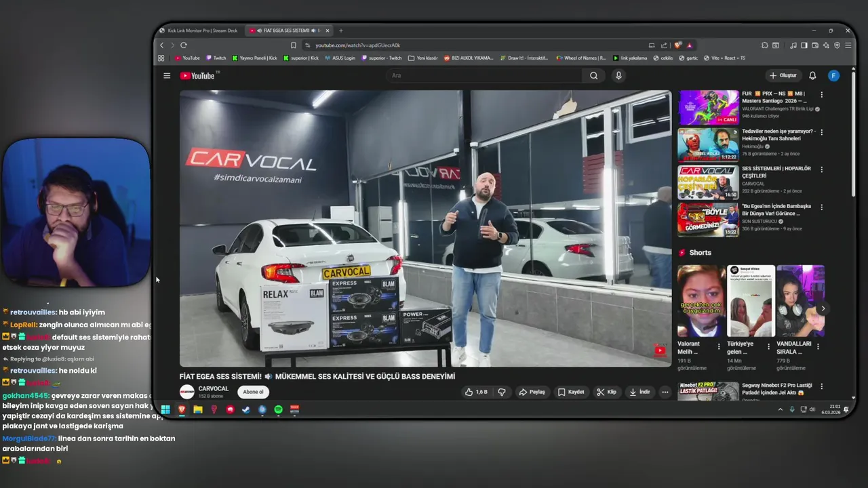
Task: Open the Yeni klasör bookmark folder
Action: pos(423,58)
